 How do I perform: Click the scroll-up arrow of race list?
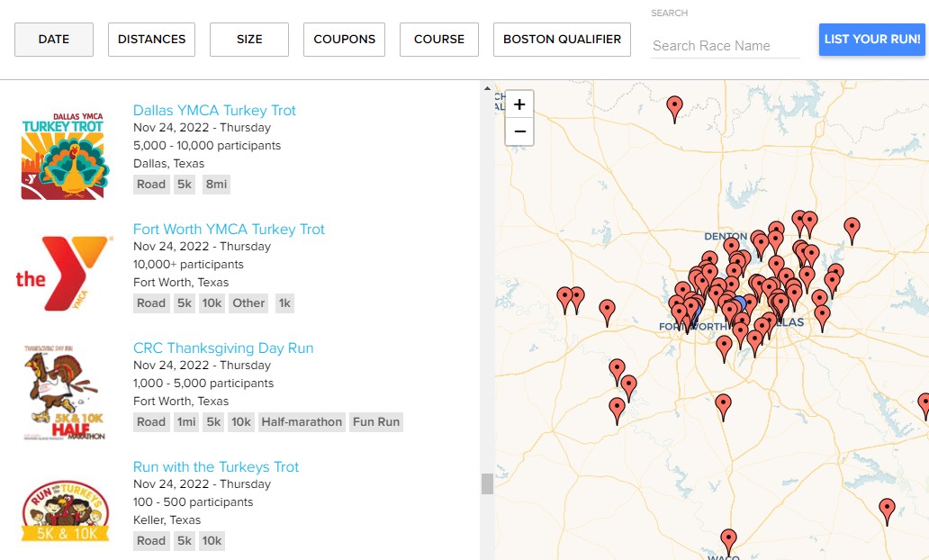[487, 88]
